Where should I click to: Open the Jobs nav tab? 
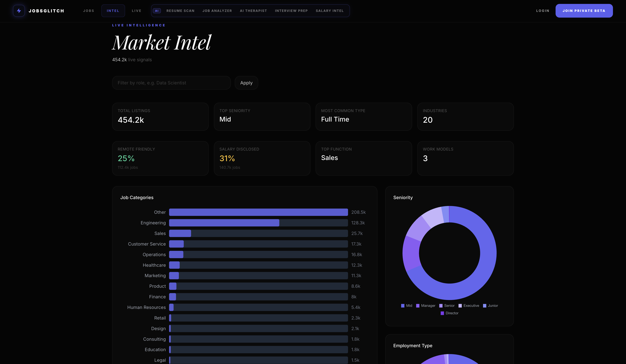[x=89, y=11]
